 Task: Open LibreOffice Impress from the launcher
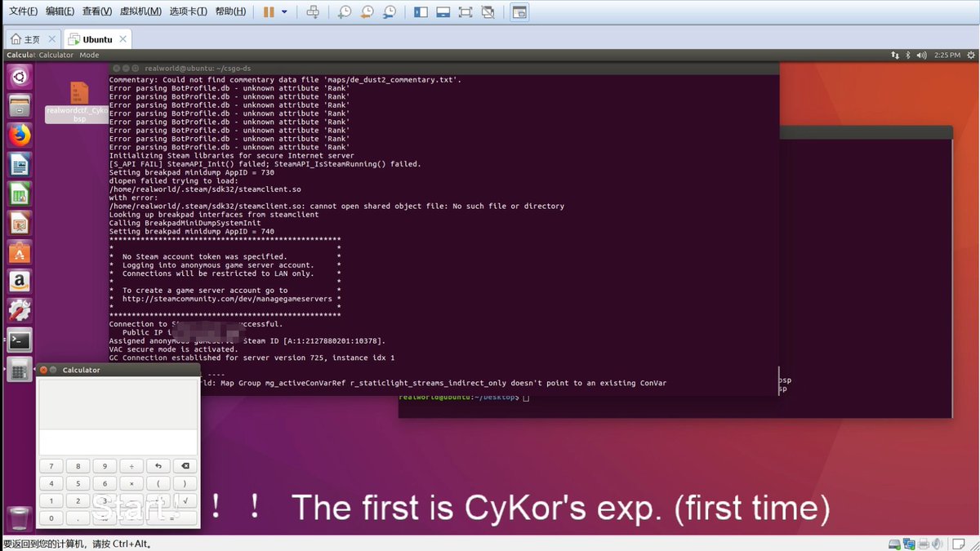[20, 223]
